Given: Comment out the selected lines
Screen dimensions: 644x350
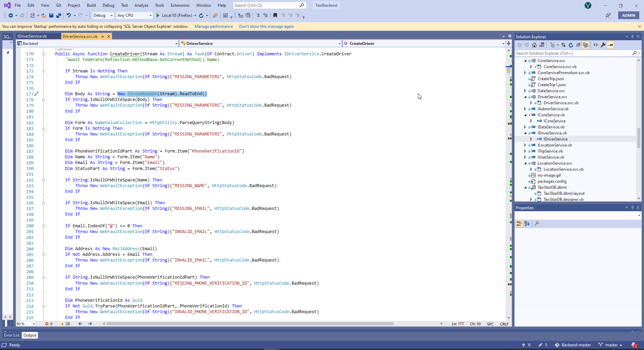Looking at the screenshot, I should pos(258,15).
